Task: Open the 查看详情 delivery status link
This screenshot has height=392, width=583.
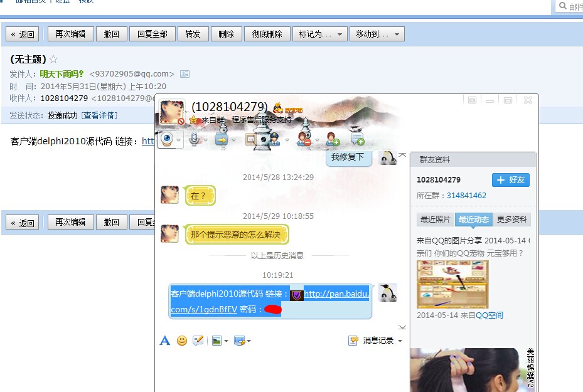Action: click(x=99, y=115)
